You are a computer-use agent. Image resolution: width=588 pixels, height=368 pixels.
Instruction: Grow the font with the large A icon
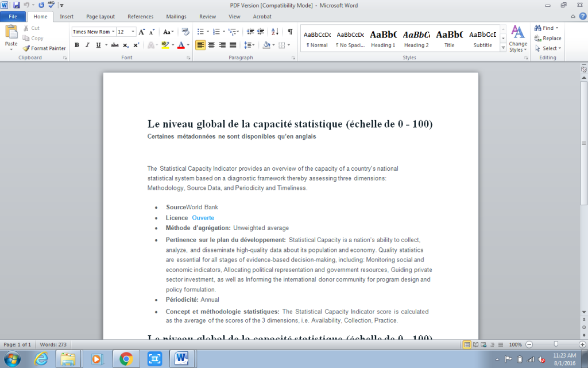[x=142, y=32]
